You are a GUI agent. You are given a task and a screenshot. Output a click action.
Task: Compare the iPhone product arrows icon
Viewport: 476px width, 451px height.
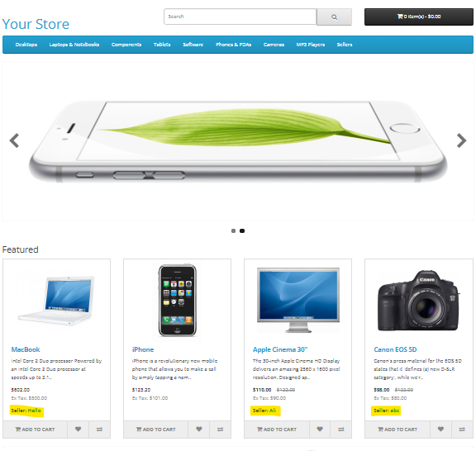pos(221,430)
